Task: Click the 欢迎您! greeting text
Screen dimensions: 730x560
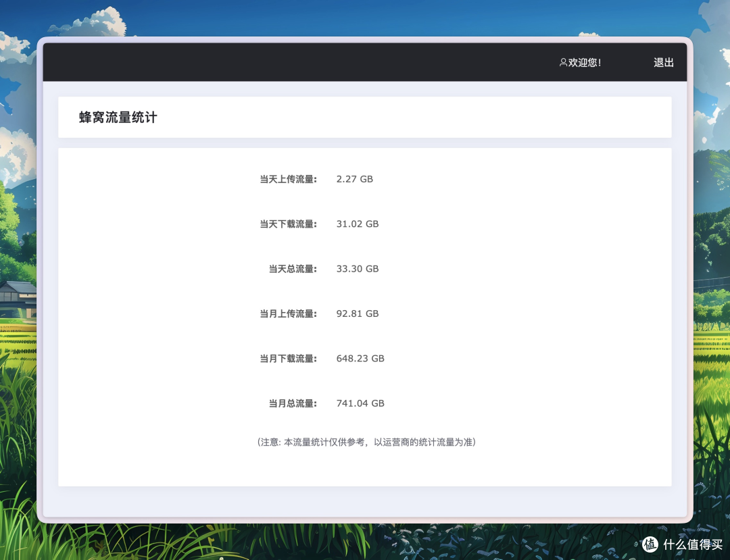Action: [585, 62]
